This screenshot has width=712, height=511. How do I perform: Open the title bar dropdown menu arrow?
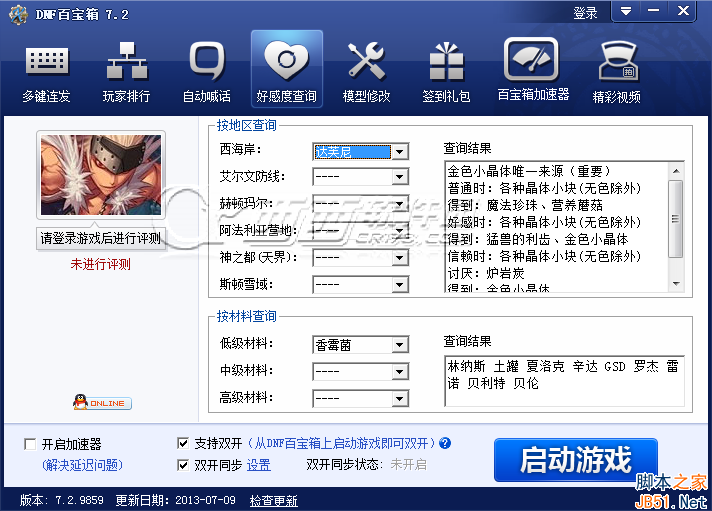coord(626,11)
